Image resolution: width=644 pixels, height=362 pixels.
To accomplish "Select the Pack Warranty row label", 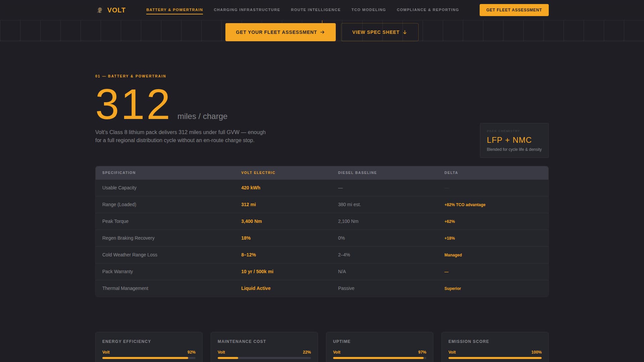I will [x=117, y=271].
